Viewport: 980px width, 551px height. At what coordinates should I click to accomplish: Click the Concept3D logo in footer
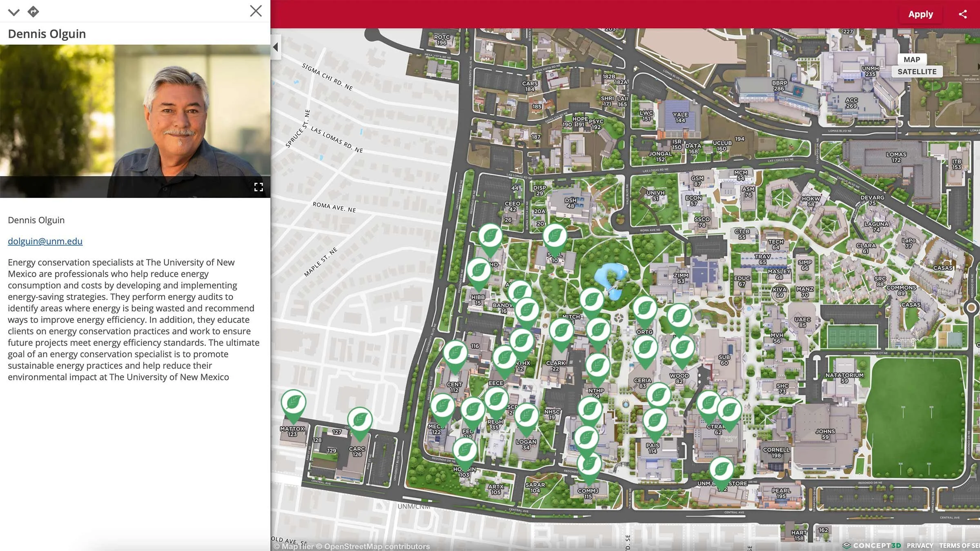872,546
